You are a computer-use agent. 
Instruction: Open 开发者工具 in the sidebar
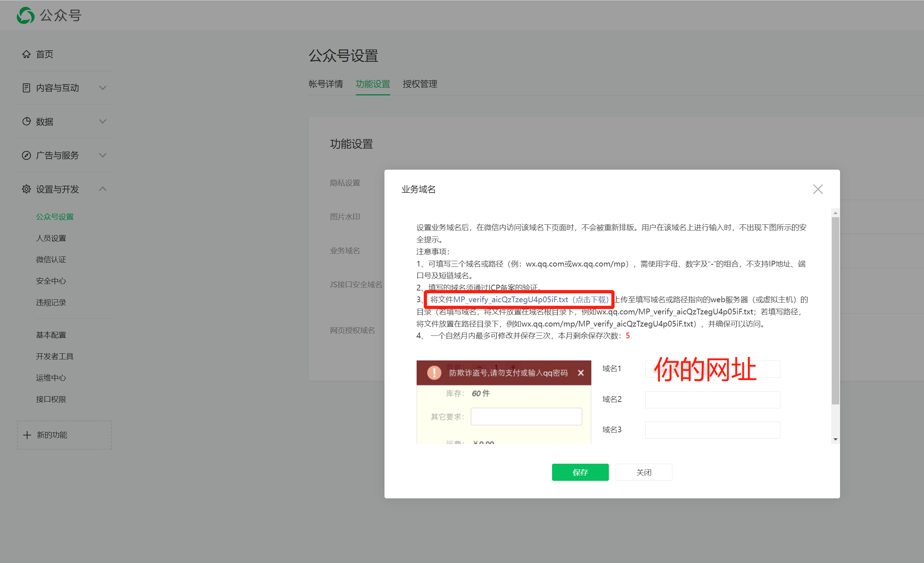[55, 356]
